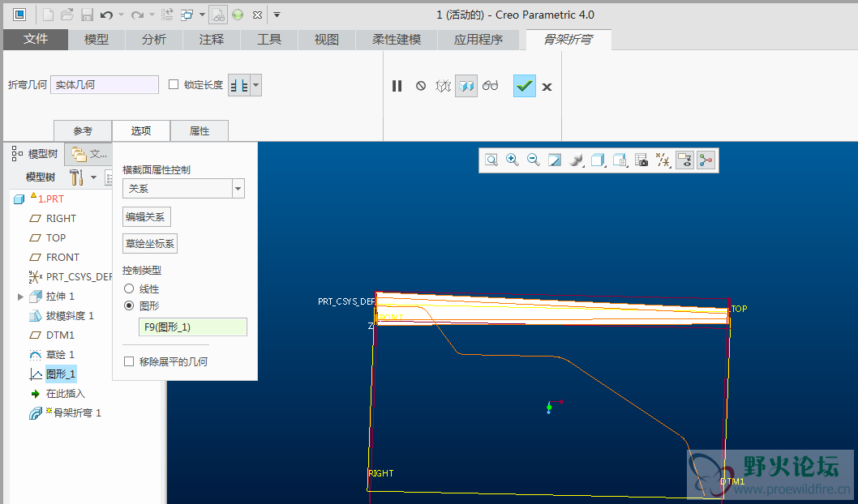Switch to the 应用程序 ribbon tab
858x504 pixels.
tap(478, 40)
